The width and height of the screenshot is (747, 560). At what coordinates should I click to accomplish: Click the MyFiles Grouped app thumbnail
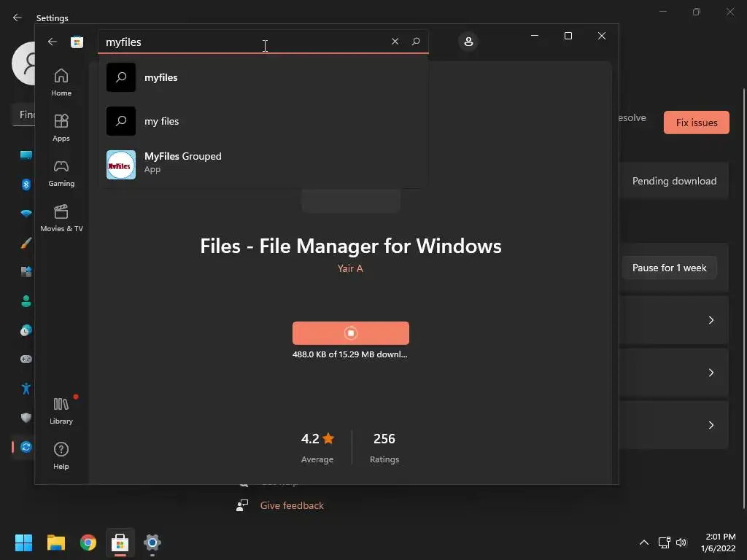point(121,165)
